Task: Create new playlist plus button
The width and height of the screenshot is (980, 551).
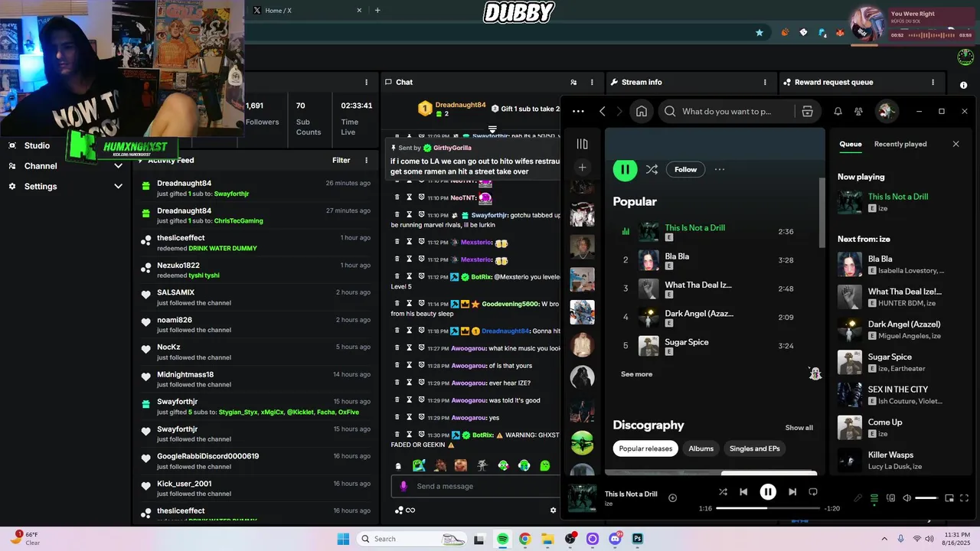Action: tap(582, 168)
